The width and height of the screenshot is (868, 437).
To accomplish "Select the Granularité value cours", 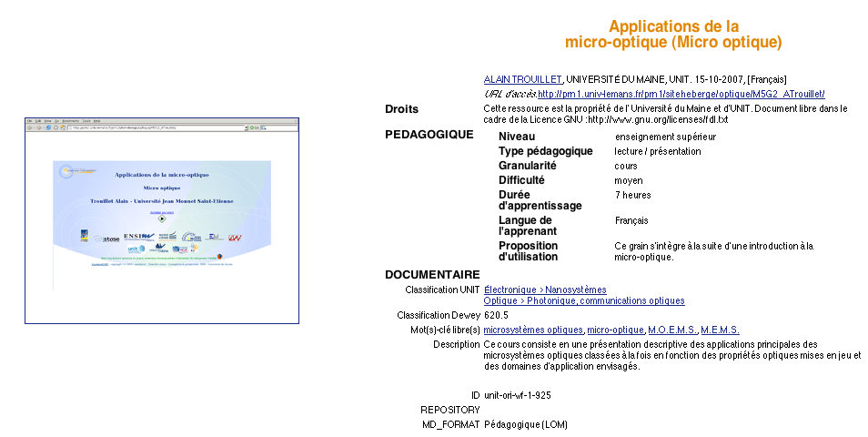I will (626, 167).
